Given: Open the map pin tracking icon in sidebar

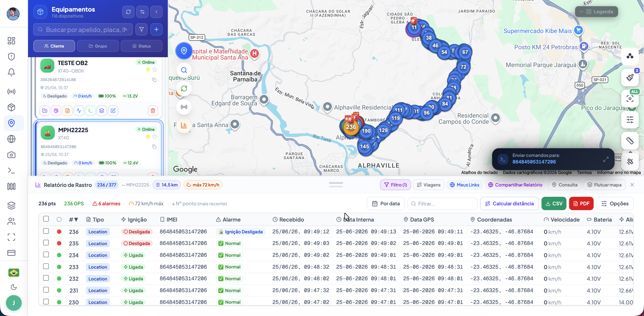Looking at the screenshot, I should (x=11, y=123).
